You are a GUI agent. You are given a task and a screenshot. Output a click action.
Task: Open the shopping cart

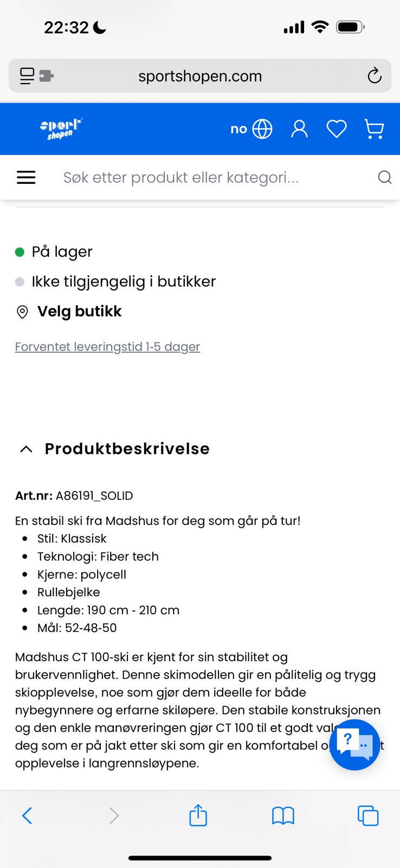[374, 129]
